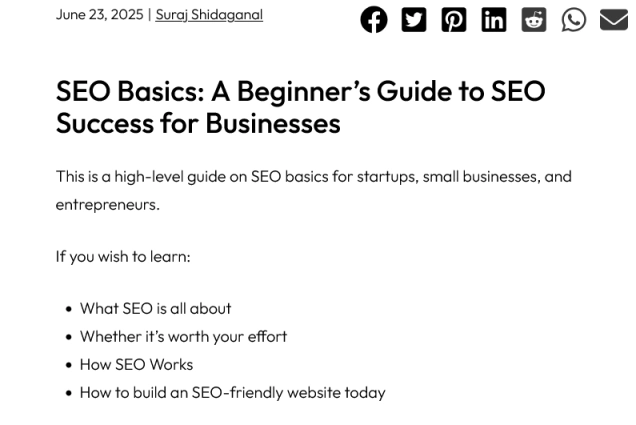Click the "SEO Basics: A Beginner's Guide" headline
Image resolution: width=636 pixels, height=425 pixels.
300,91
